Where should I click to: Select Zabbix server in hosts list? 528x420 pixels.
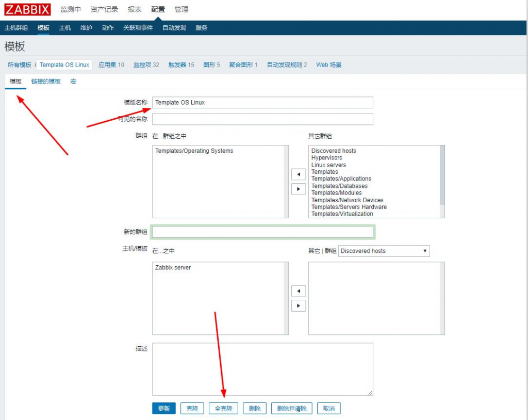point(173,267)
